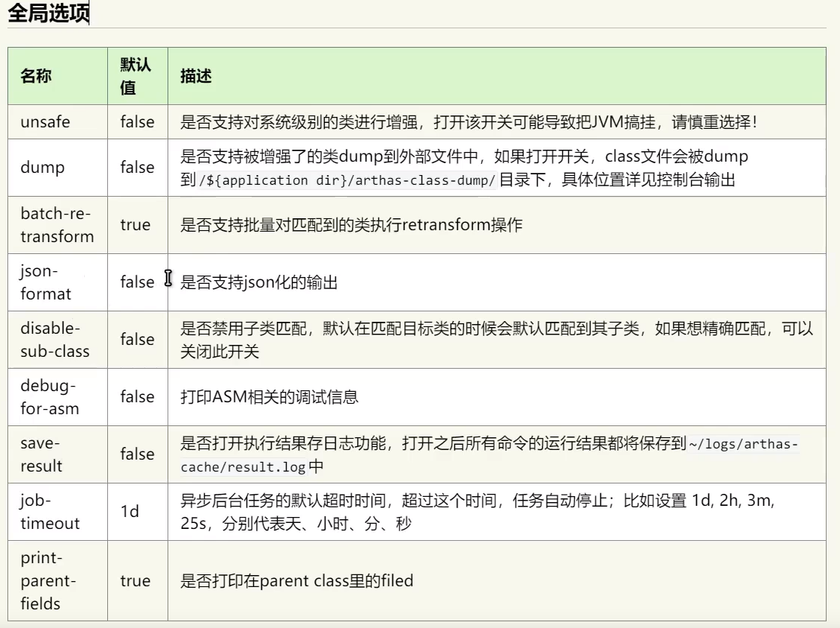Click the unsafe description mentioning JVM搞挂

[x=468, y=122]
